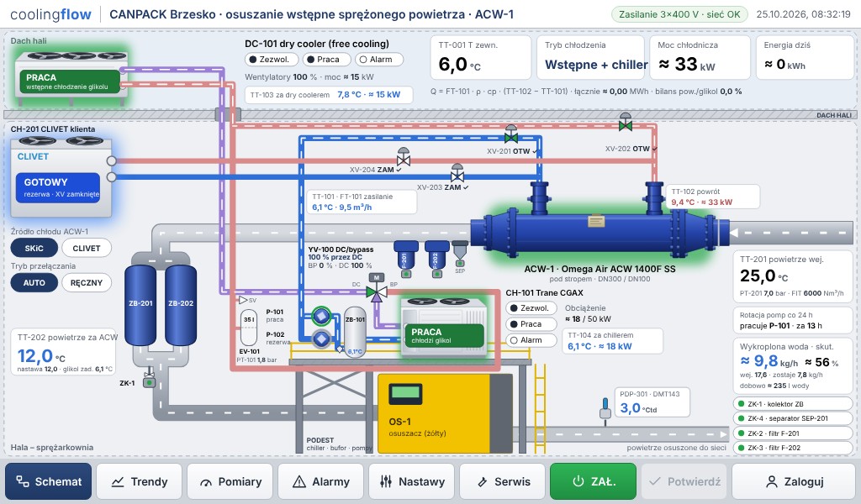Click the Zasilanie 3×400 V status badge
Viewport: 861px width, 504px height.
click(679, 14)
